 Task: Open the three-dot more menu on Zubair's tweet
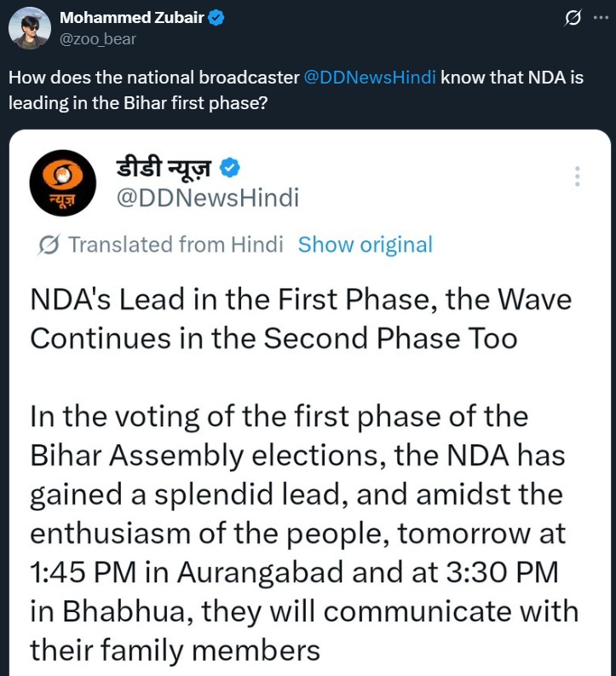pyautogui.click(x=600, y=18)
